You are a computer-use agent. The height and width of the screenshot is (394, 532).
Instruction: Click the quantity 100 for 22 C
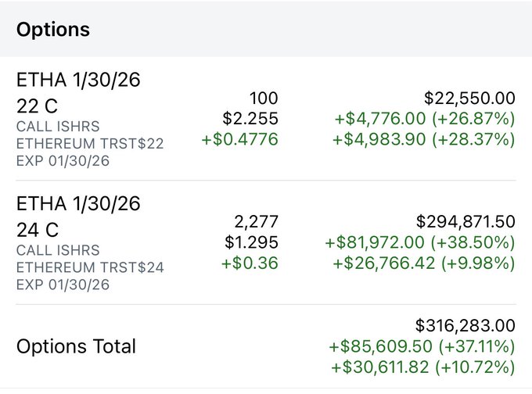point(263,98)
